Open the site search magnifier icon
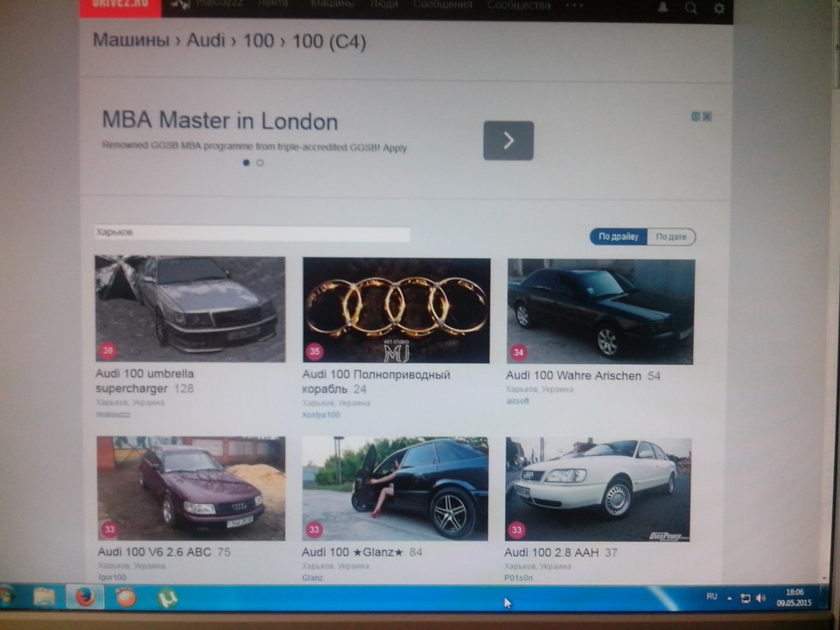840x630 pixels. tap(691, 7)
